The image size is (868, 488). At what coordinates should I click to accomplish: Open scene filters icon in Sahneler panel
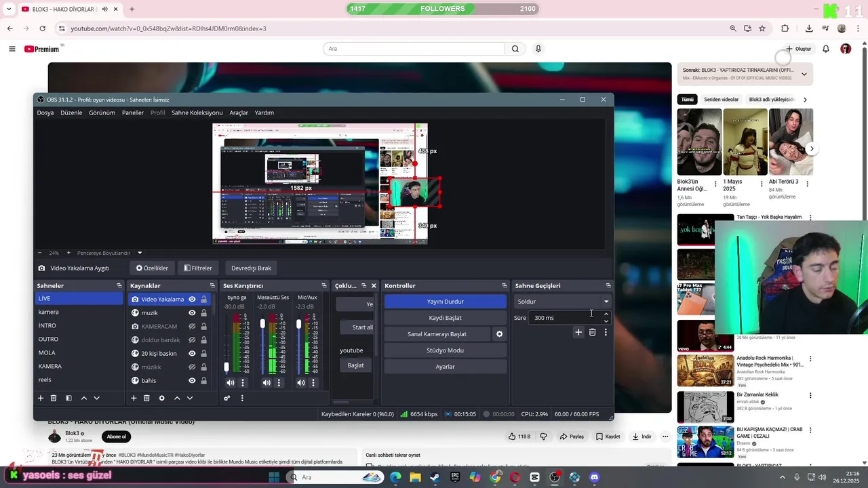pyautogui.click(x=68, y=399)
